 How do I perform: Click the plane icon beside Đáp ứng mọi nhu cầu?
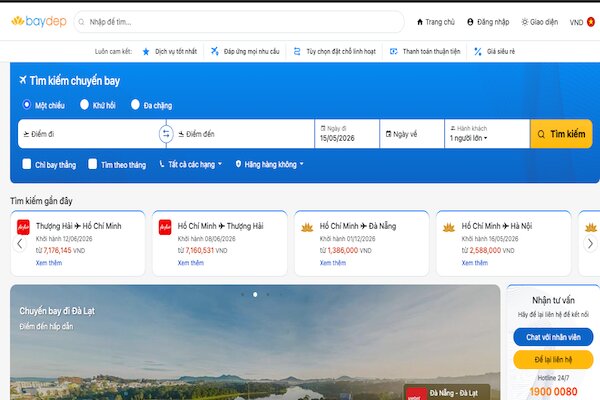coord(215,51)
